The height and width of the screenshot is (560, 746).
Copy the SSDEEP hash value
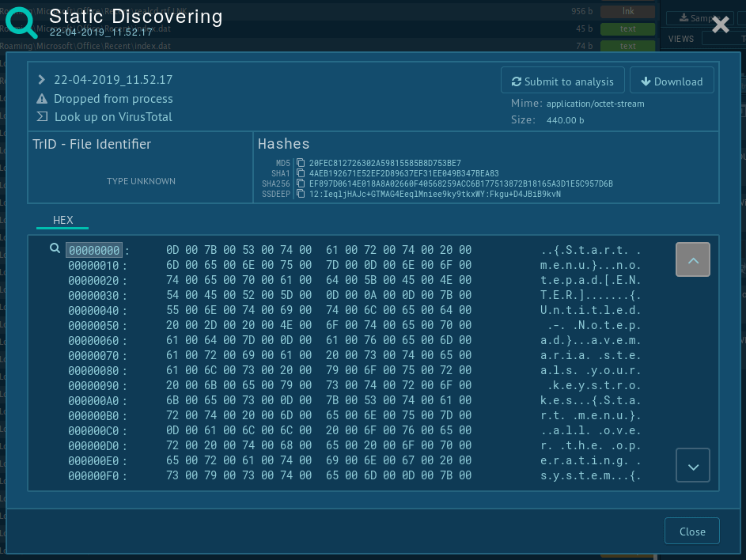pyautogui.click(x=301, y=195)
